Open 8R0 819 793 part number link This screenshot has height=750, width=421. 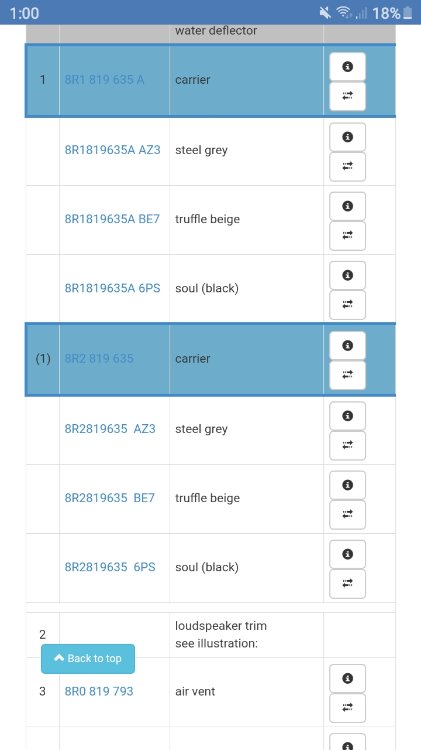click(99, 691)
